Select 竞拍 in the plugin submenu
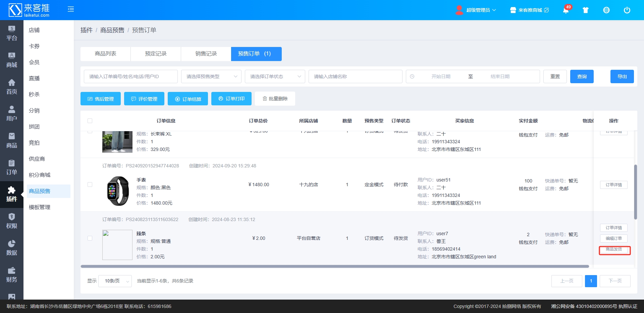 point(34,143)
